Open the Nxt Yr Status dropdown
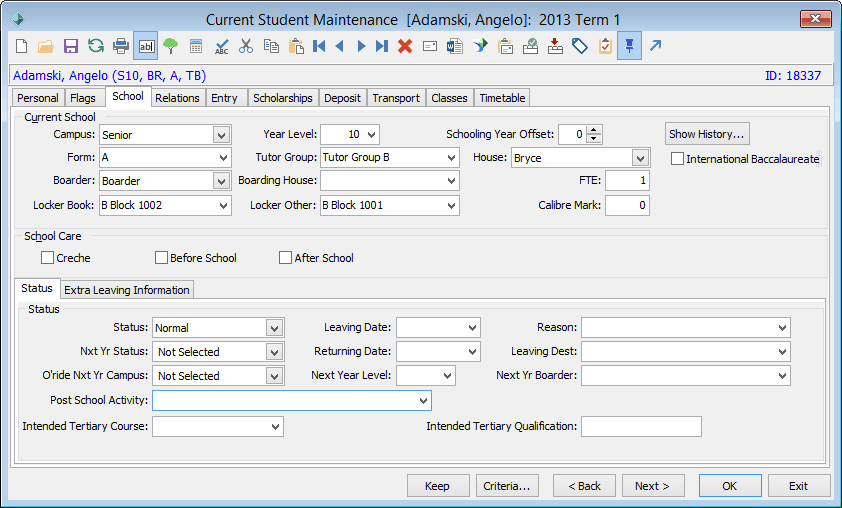The width and height of the screenshot is (842, 508). click(x=274, y=352)
